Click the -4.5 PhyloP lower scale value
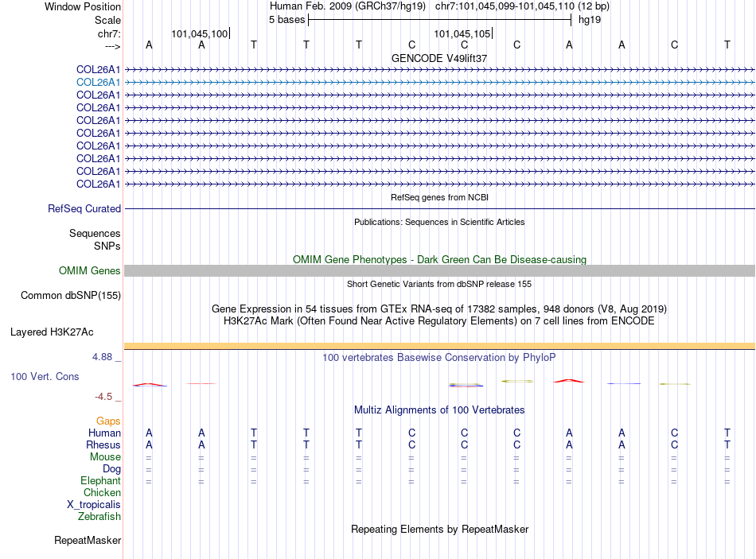The image size is (756, 559). [x=103, y=397]
